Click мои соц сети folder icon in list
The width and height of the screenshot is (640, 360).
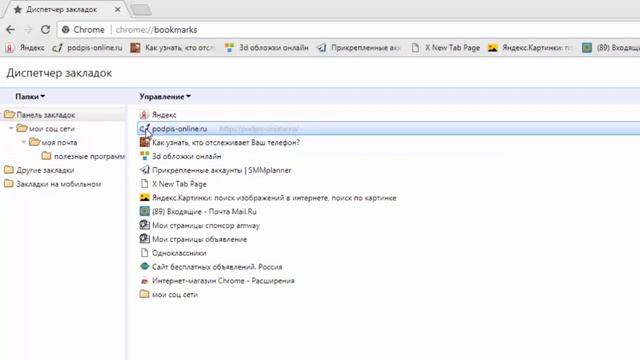[144, 294]
